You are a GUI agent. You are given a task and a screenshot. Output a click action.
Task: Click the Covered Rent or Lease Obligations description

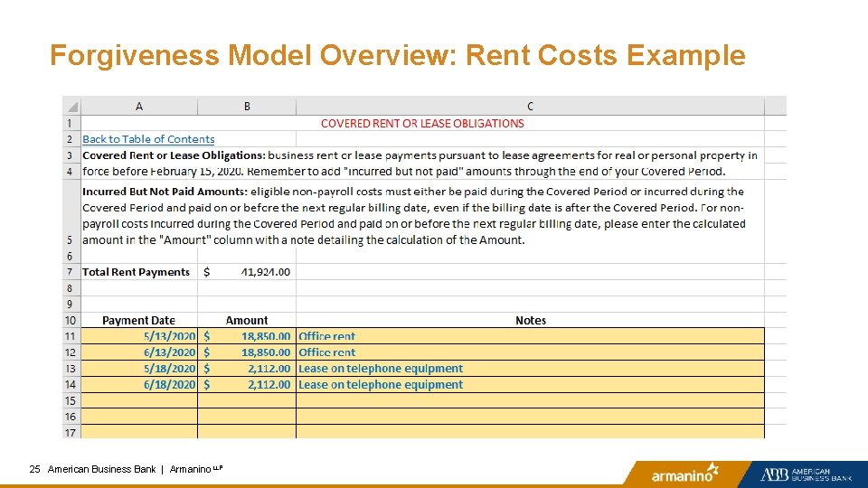(x=420, y=164)
